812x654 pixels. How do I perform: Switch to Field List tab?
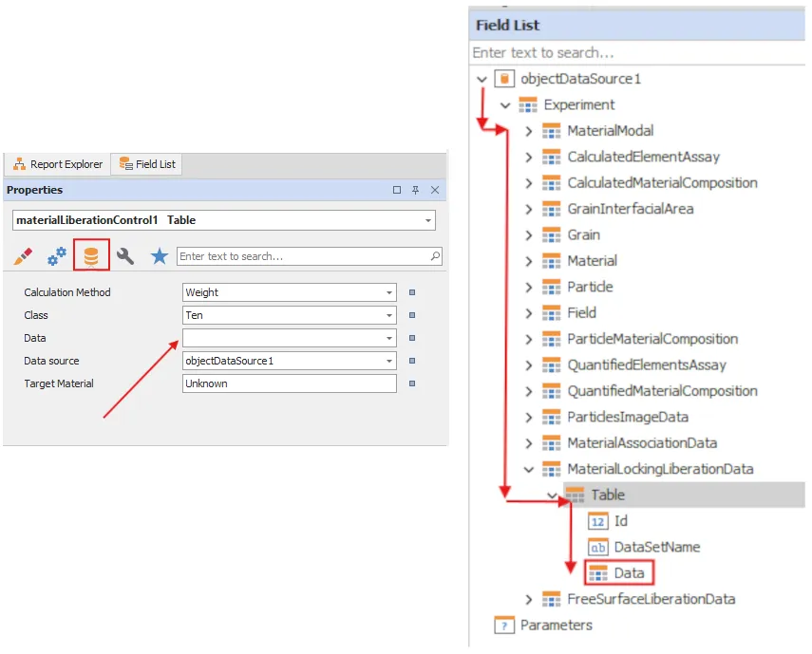point(147,164)
